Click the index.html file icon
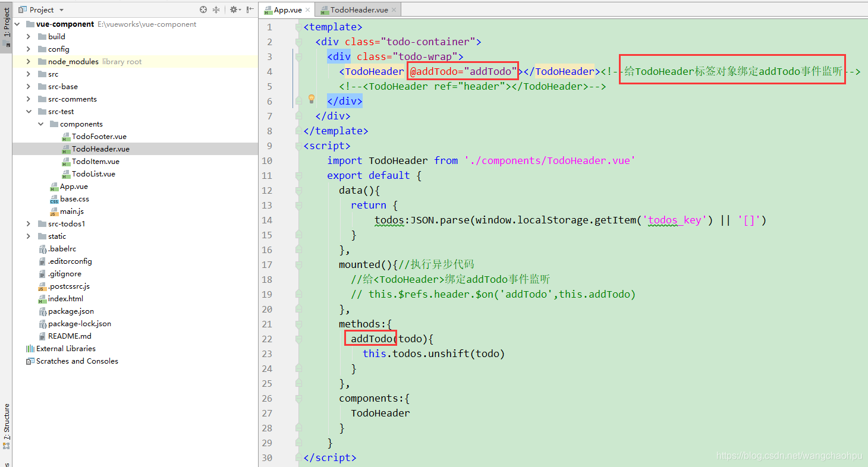The image size is (868, 467). point(42,299)
